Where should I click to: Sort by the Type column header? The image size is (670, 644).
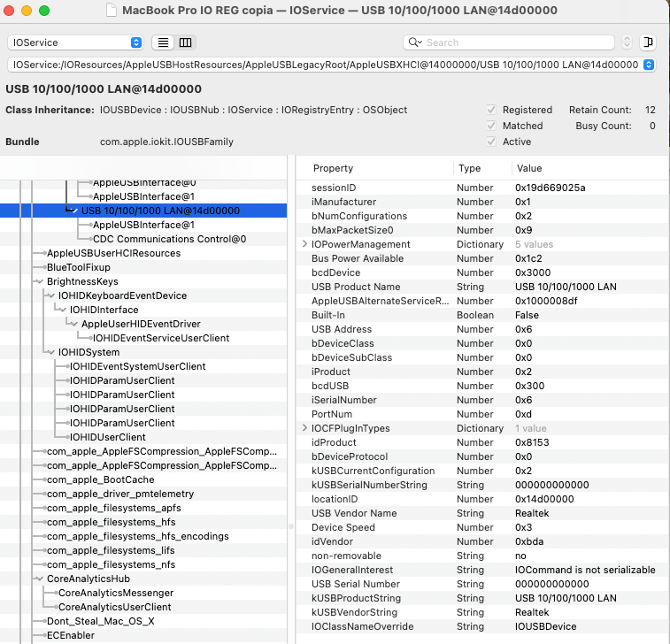coord(469,168)
